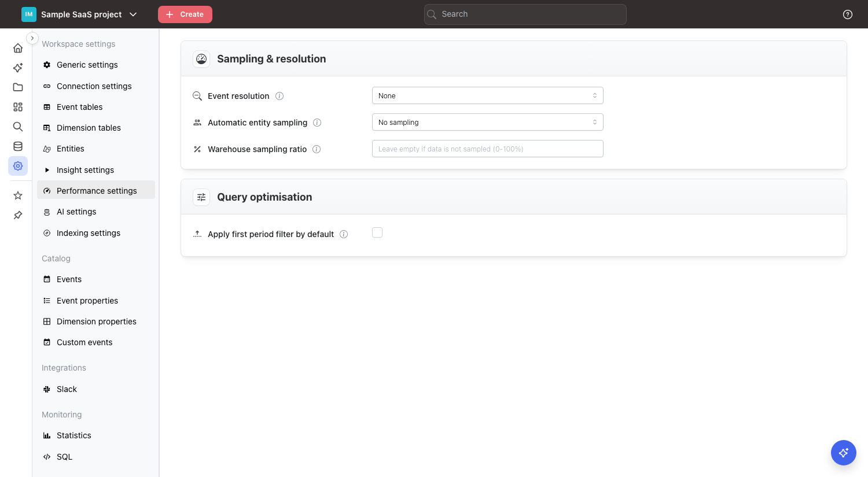
Task: Expand the sidebar with the chevron button
Action: [x=32, y=38]
